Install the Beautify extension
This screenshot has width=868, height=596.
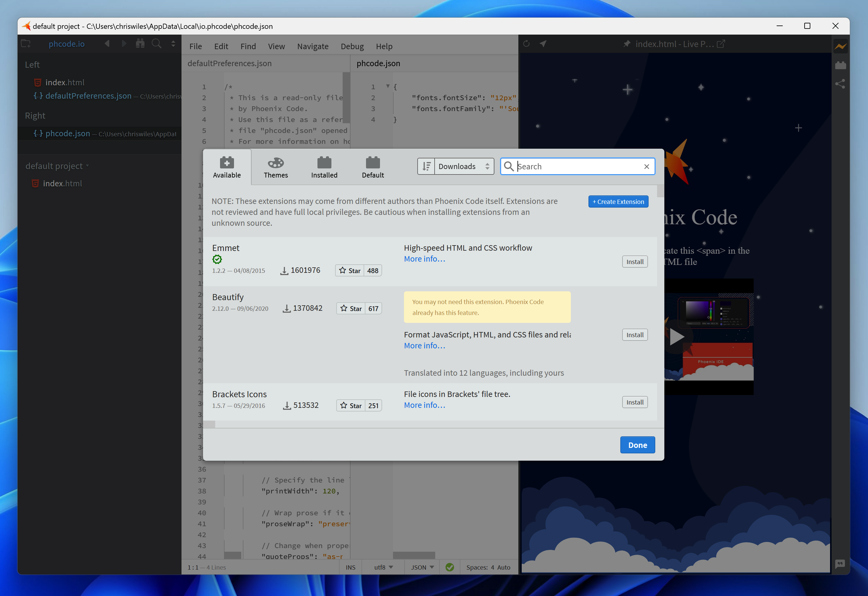(635, 335)
